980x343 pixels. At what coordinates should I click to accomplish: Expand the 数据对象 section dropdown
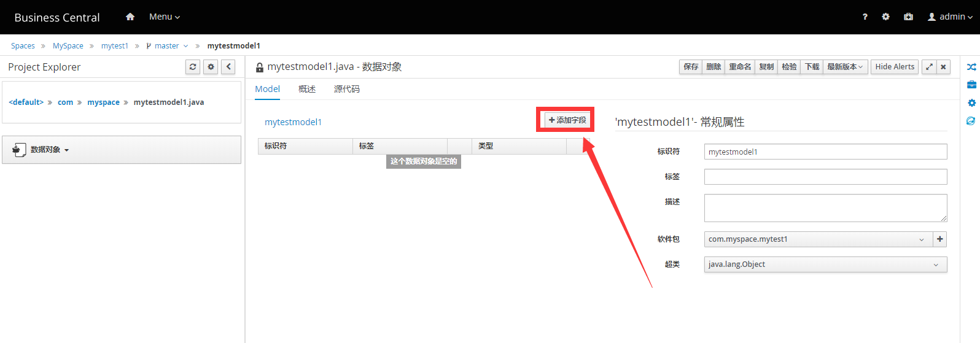click(x=122, y=150)
